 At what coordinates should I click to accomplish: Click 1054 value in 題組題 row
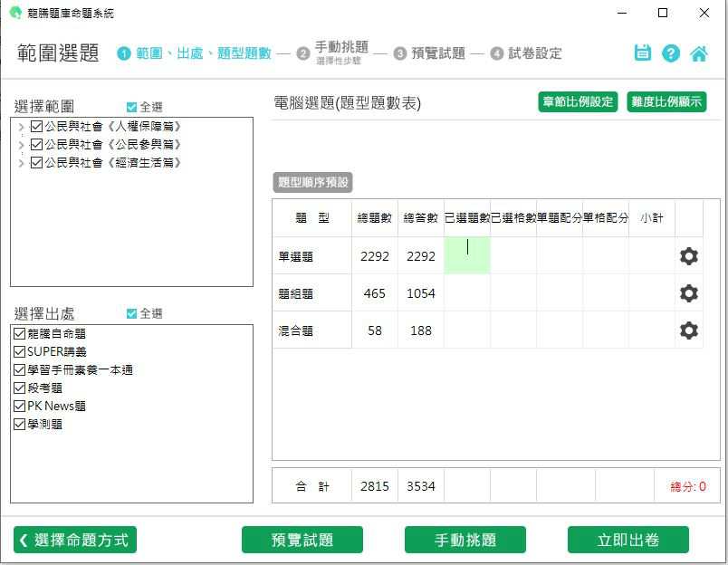tap(421, 293)
